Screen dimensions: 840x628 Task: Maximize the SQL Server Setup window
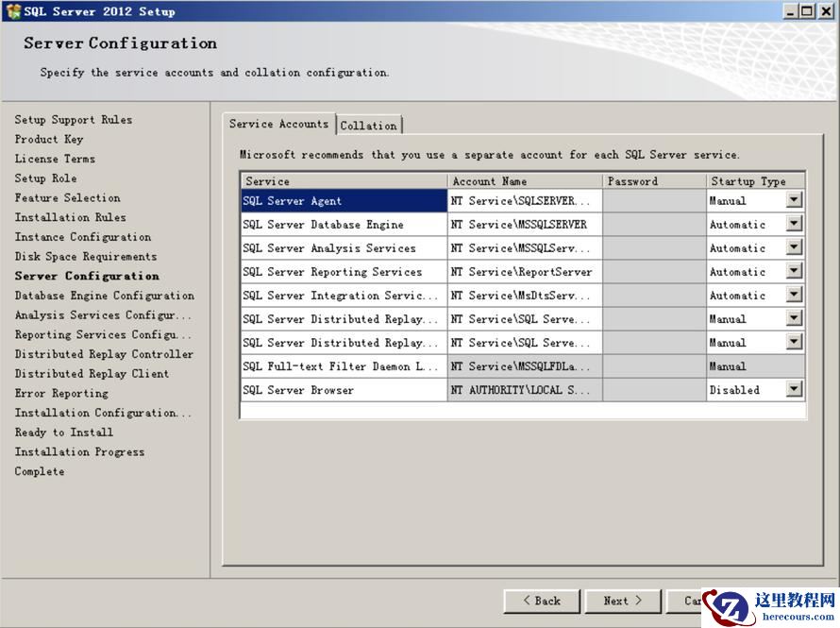[806, 10]
